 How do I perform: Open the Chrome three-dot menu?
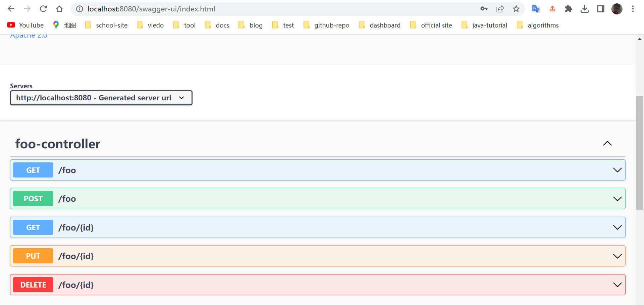tap(633, 9)
